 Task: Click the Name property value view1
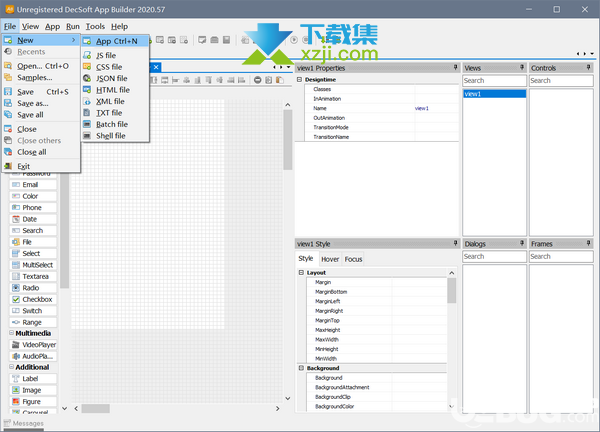(422, 108)
